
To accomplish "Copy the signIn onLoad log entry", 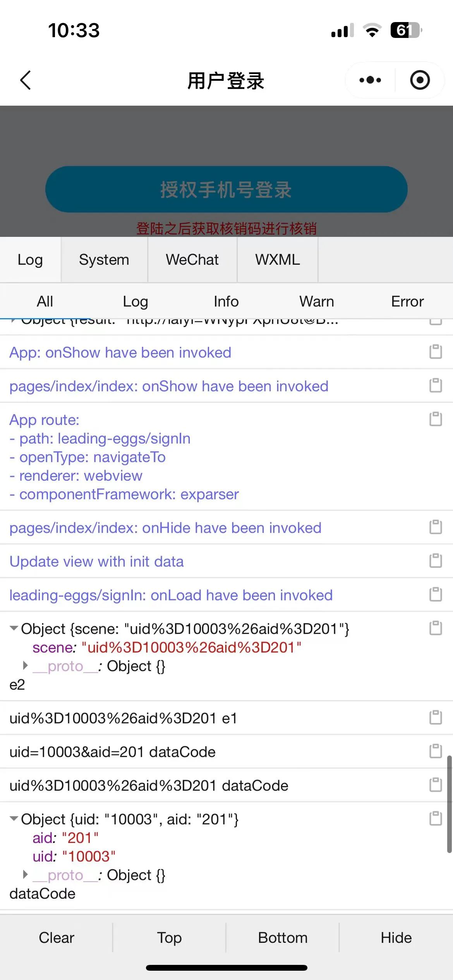I will [436, 595].
